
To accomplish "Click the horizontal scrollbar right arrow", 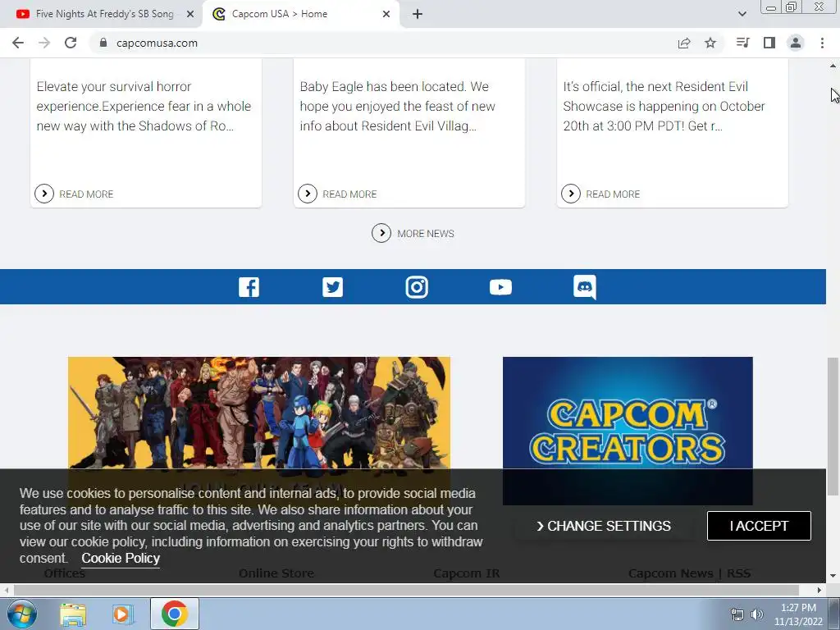I will (819, 590).
